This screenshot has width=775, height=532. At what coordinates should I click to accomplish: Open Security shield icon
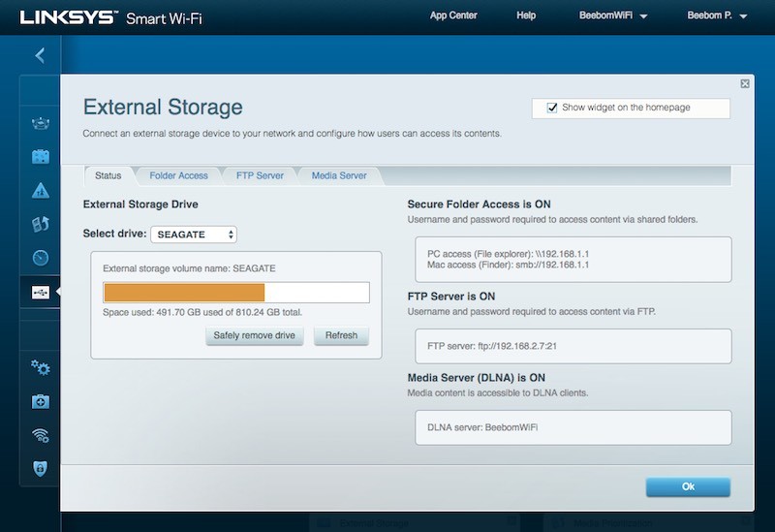click(x=41, y=468)
